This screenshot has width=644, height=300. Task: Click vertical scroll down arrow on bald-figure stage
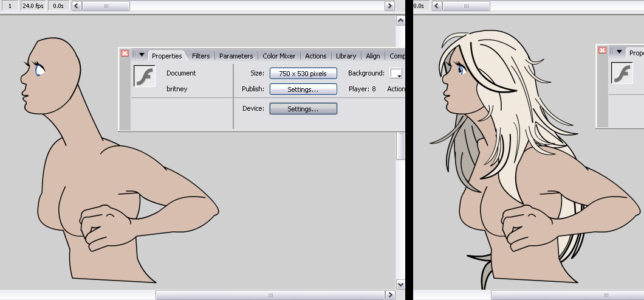(x=400, y=284)
